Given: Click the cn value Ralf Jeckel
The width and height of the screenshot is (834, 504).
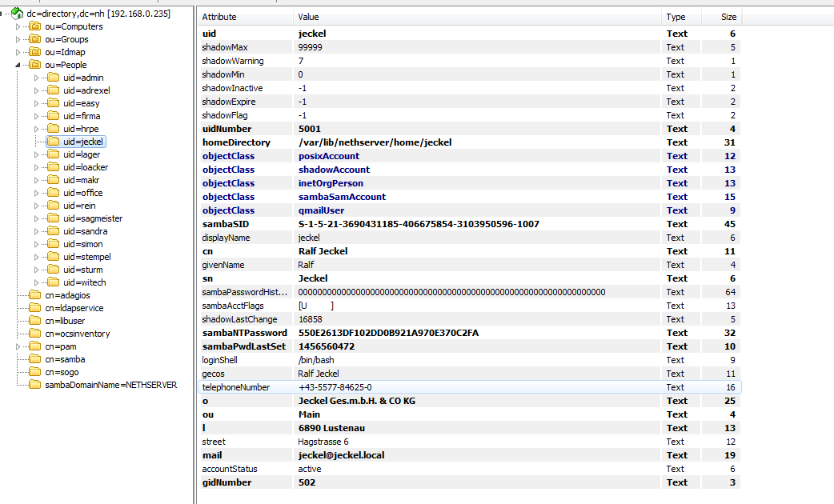Looking at the screenshot, I should click(x=323, y=251).
